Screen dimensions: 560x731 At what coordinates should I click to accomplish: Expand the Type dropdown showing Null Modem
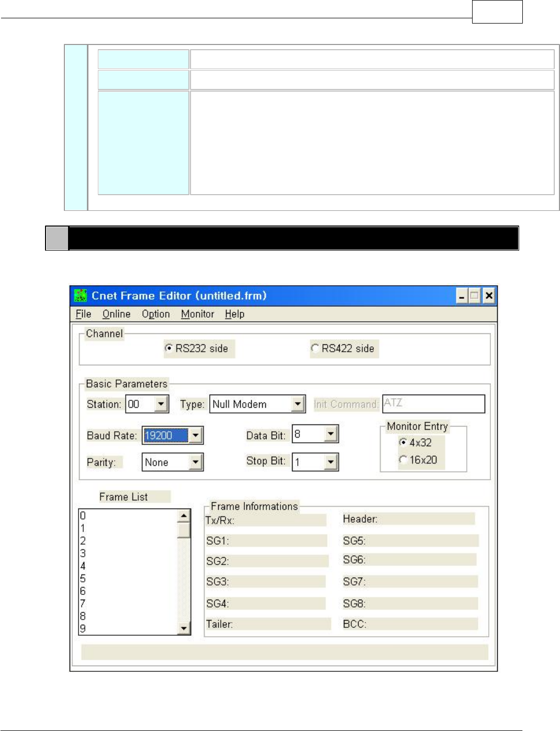[x=298, y=404]
